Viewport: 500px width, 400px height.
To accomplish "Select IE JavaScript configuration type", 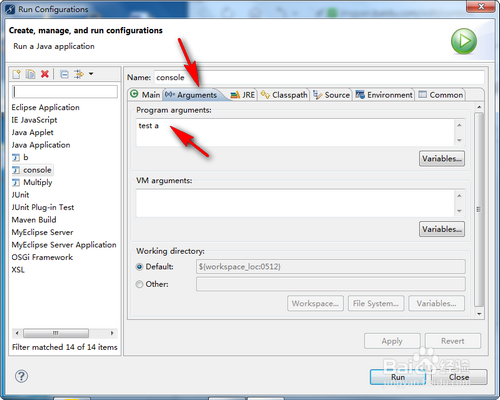I will point(34,120).
